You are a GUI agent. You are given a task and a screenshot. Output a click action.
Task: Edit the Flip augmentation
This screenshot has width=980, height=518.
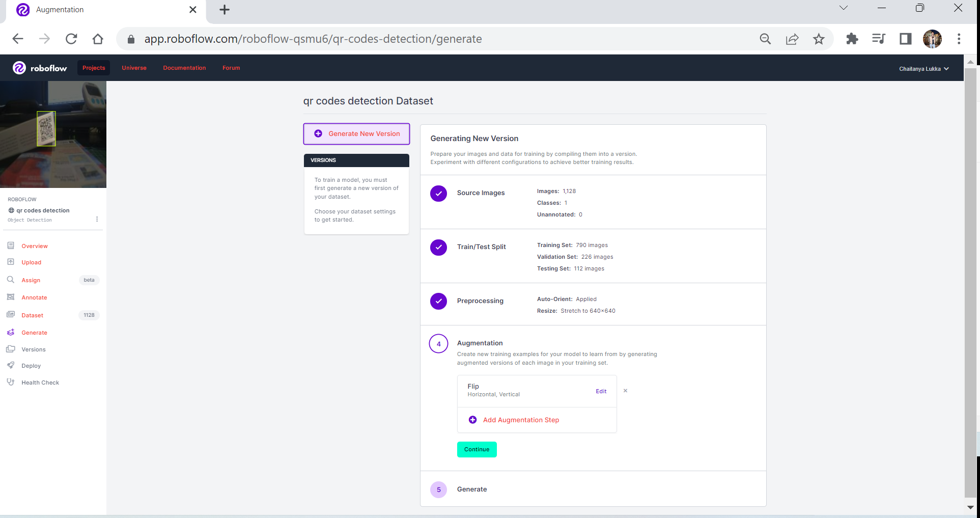pos(601,391)
